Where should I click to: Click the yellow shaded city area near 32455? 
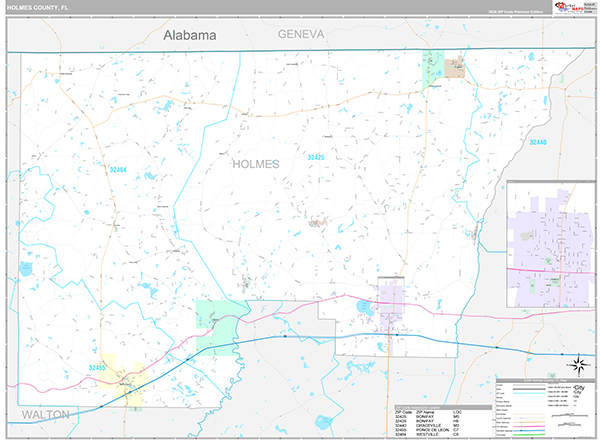122,381
